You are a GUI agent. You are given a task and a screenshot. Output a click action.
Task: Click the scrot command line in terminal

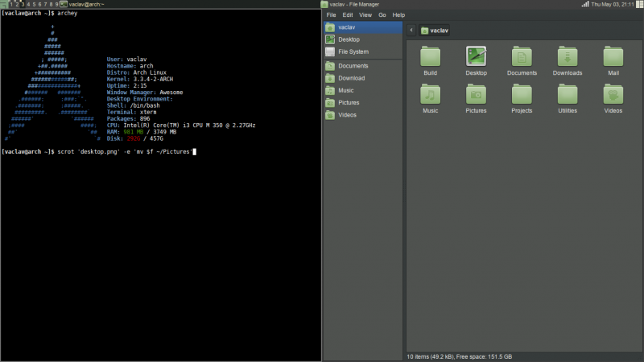point(125,151)
